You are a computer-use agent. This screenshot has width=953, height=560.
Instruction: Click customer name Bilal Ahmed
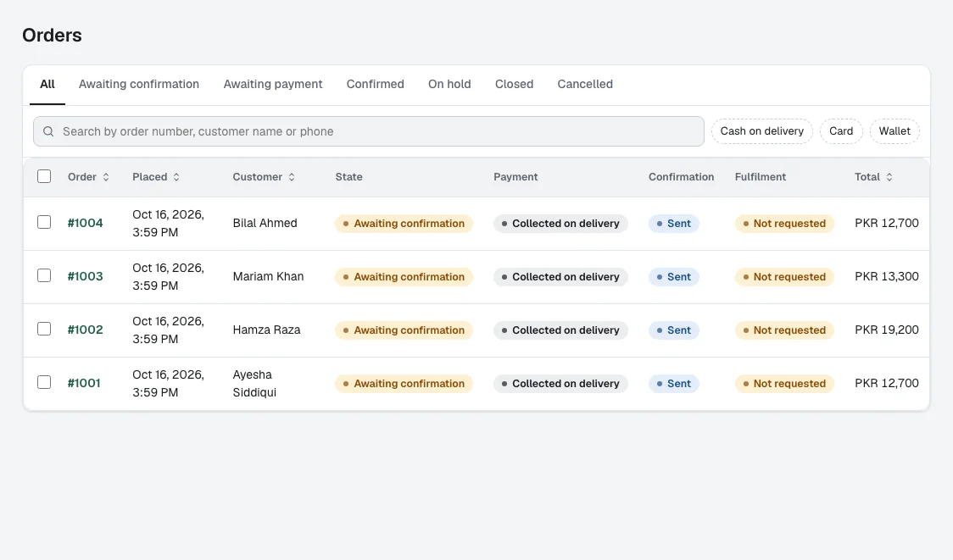point(265,223)
